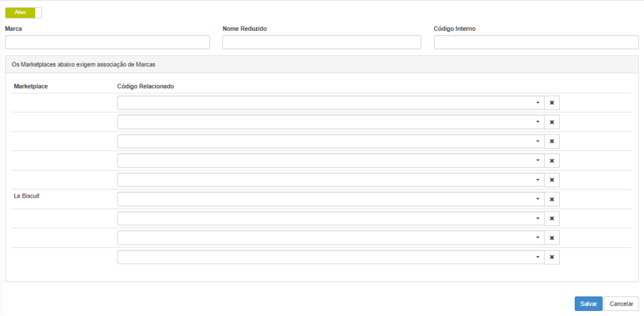Open the Le Biscuit related code dropdown

pos(331,200)
